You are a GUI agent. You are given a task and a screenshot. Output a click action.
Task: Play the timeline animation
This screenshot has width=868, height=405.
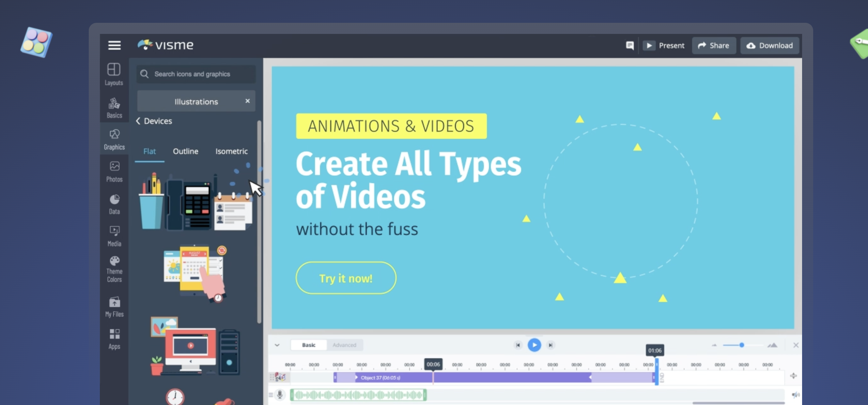[x=534, y=345]
